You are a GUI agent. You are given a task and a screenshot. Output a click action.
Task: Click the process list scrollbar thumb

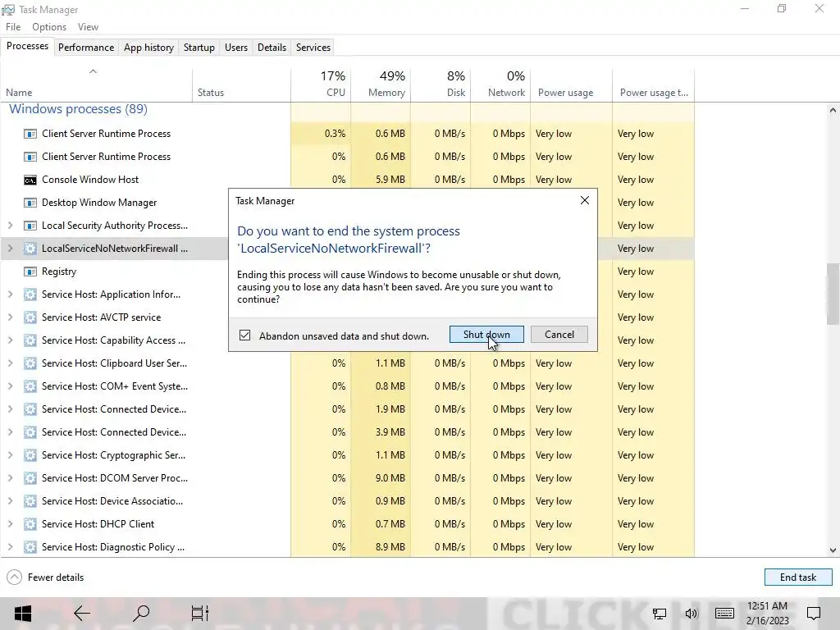coord(833,294)
